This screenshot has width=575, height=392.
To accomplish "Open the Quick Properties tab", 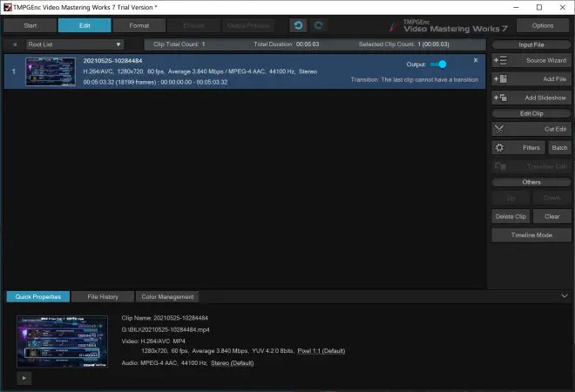I will tap(38, 297).
